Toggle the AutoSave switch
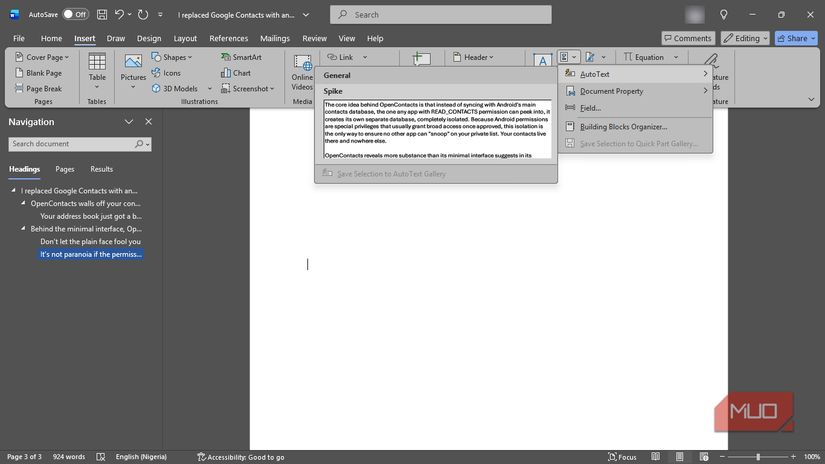 coord(75,15)
